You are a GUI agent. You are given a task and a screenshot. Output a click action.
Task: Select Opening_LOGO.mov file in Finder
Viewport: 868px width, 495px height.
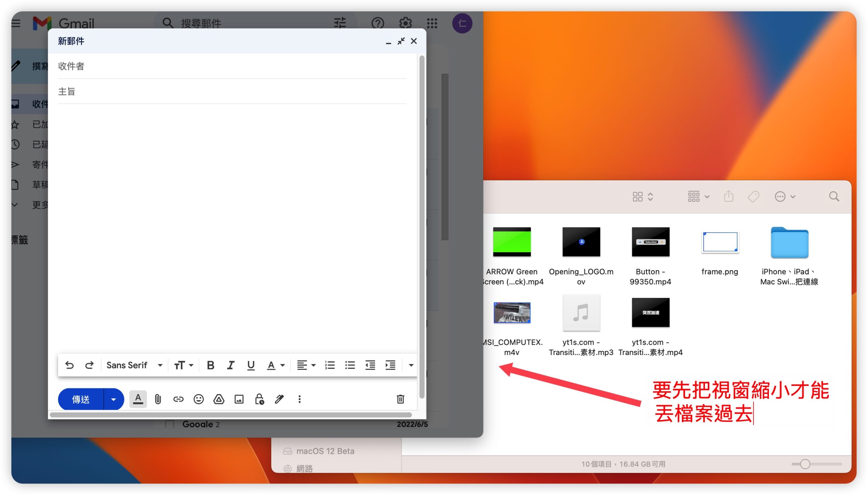581,242
